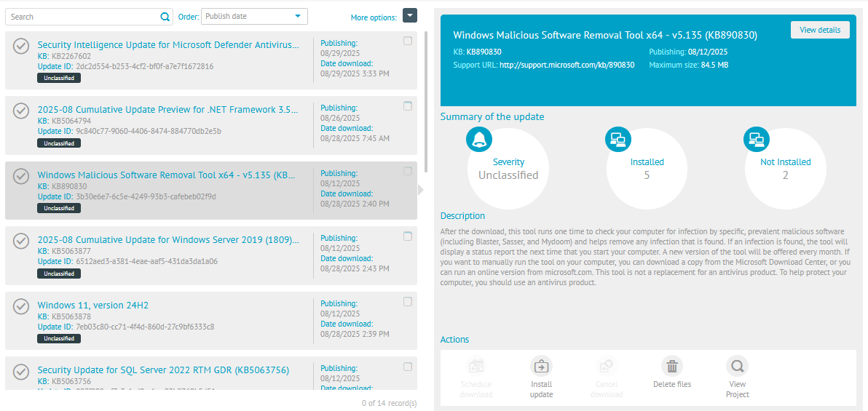Open the support.microsoft.com/kb/890830 link
Viewport: 868px width, 411px height.
click(567, 65)
